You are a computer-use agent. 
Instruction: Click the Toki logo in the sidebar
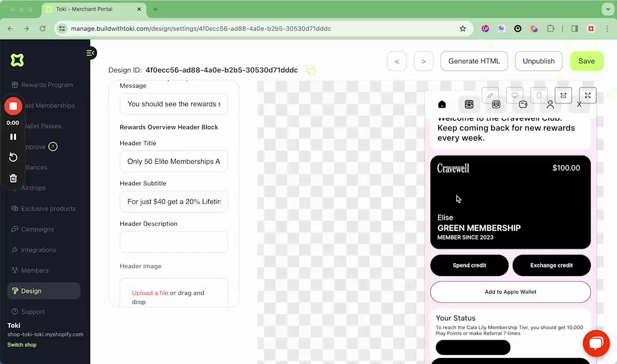(17, 60)
